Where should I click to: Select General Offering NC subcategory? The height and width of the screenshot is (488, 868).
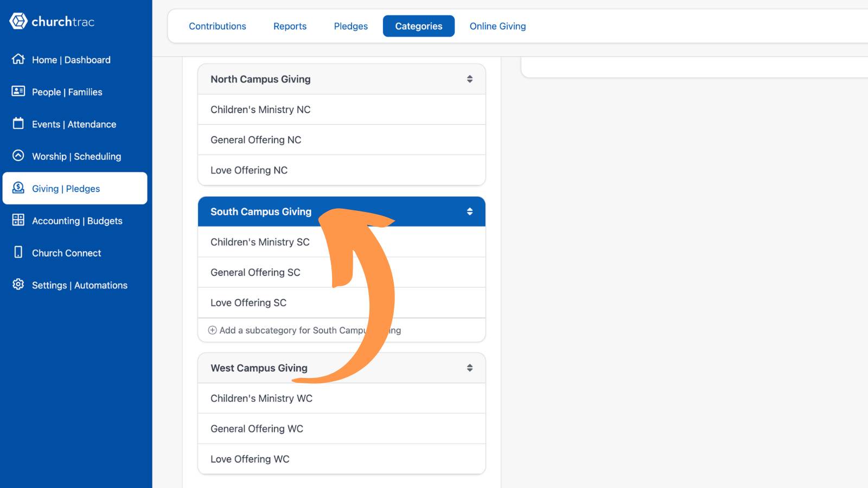[342, 140]
